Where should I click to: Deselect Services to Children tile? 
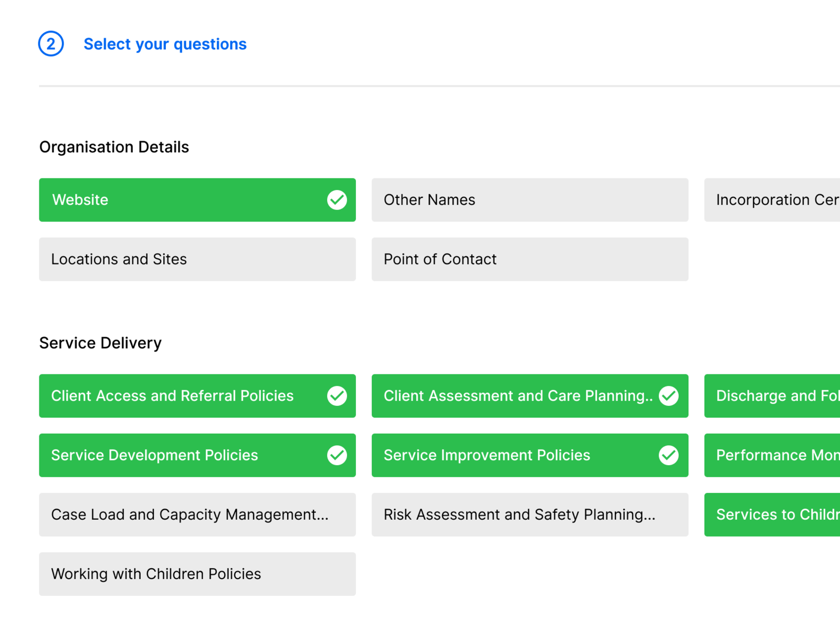[773, 514]
